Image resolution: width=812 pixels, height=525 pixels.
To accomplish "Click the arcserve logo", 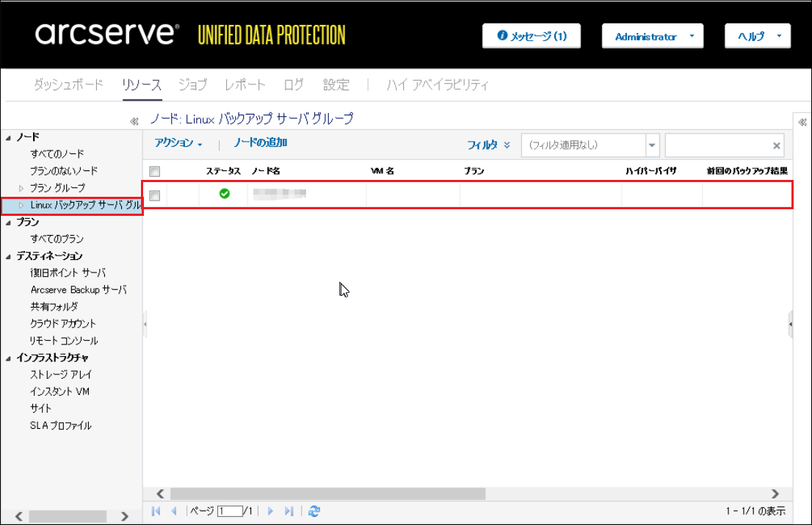I will click(x=106, y=33).
